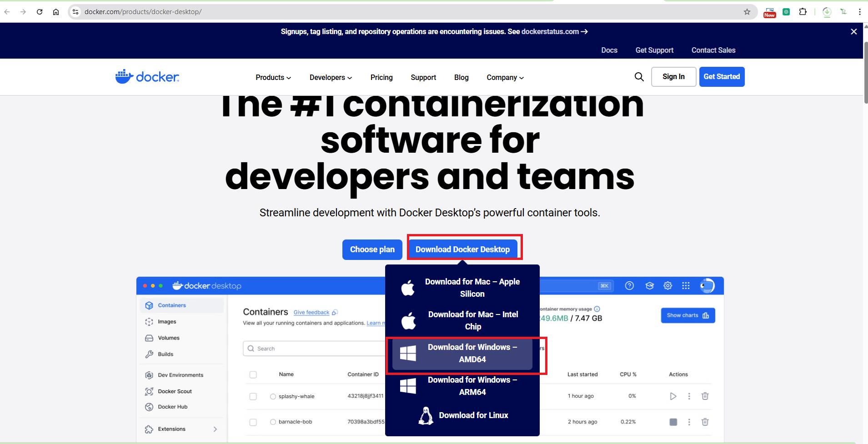Check the box for barnacle-bob row
Viewport: 868px width, 444px height.
(x=253, y=422)
